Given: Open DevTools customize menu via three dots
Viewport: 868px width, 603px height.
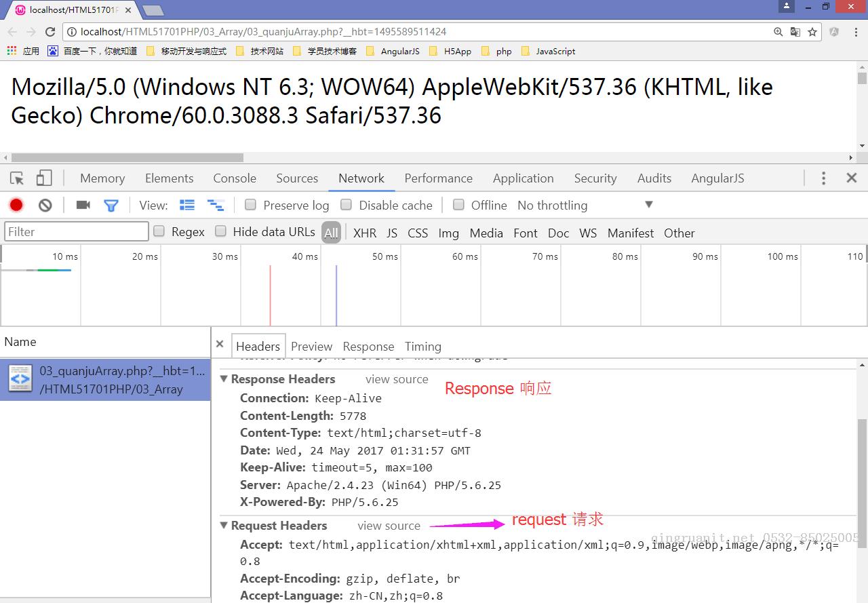Looking at the screenshot, I should pyautogui.click(x=823, y=178).
